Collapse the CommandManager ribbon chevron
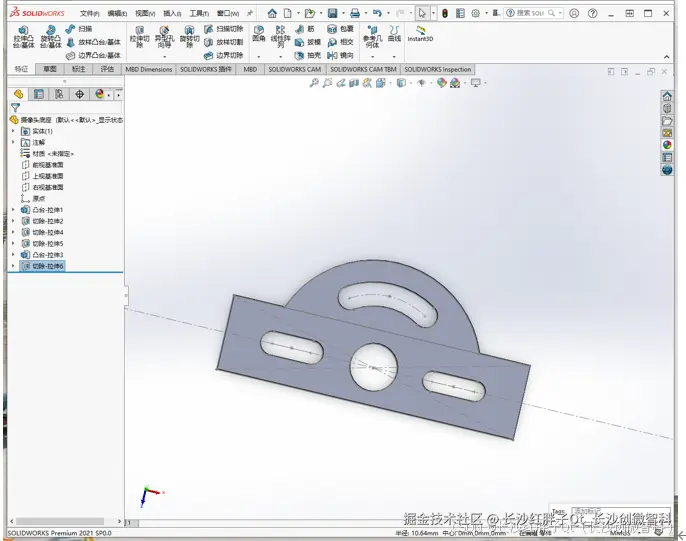Image resolution: width=686 pixels, height=541 pixels. point(666,57)
